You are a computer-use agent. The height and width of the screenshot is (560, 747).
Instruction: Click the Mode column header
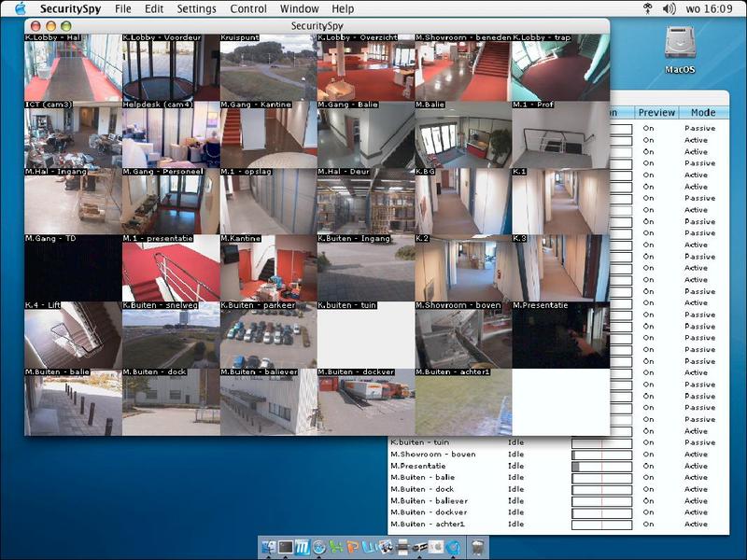tap(702, 113)
